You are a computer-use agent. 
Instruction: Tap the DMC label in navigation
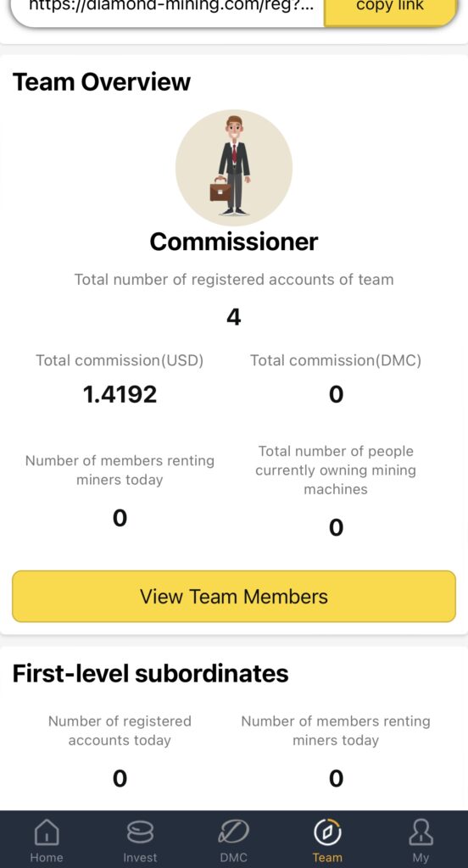(233, 858)
